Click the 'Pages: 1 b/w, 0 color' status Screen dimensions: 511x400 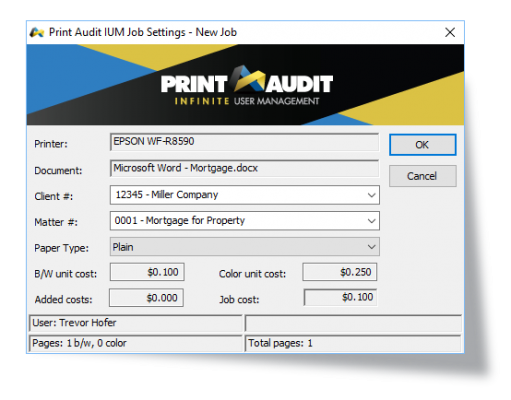pos(136,343)
